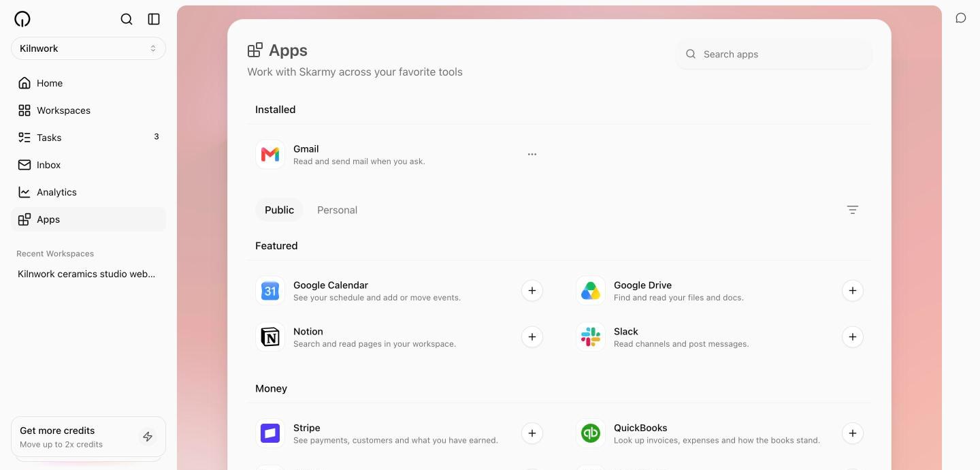980x470 pixels.
Task: Collapse the sidebar with the panel icon
Action: click(154, 19)
